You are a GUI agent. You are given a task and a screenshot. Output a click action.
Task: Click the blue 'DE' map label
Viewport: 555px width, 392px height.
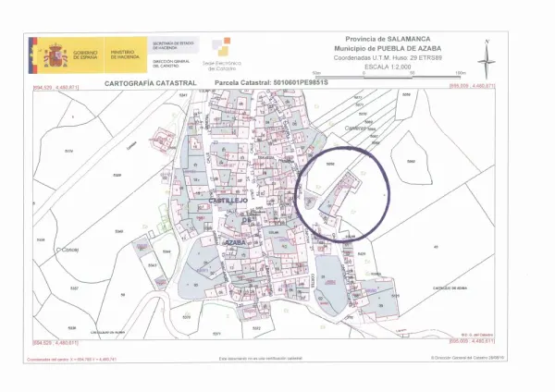click(x=246, y=220)
